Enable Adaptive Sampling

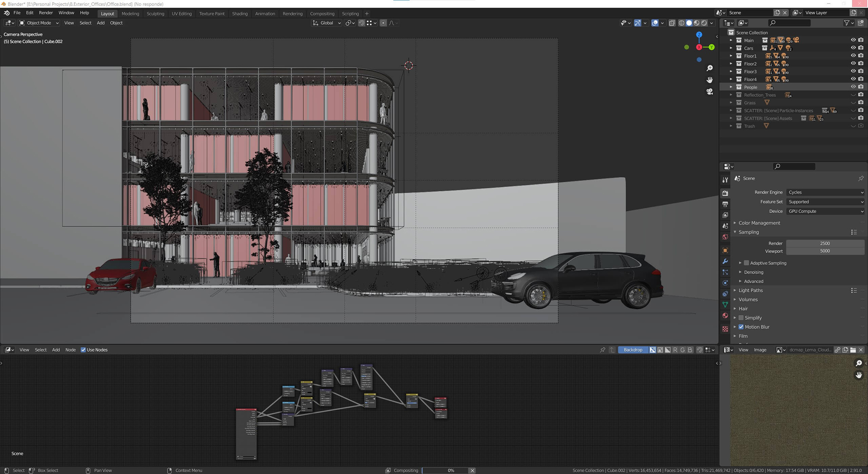tap(746, 263)
